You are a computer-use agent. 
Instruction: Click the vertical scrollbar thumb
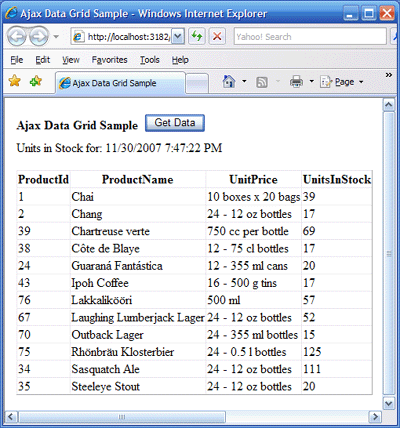point(389,254)
